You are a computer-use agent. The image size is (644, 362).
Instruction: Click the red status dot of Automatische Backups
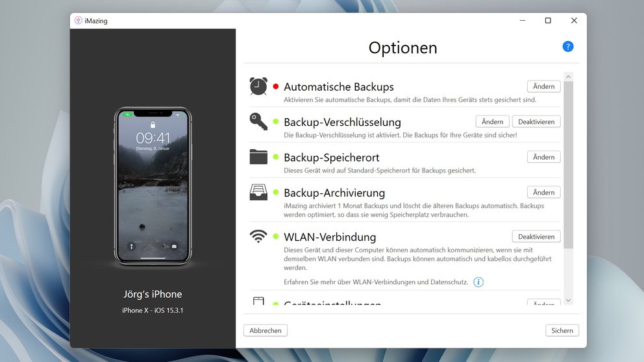tap(276, 86)
